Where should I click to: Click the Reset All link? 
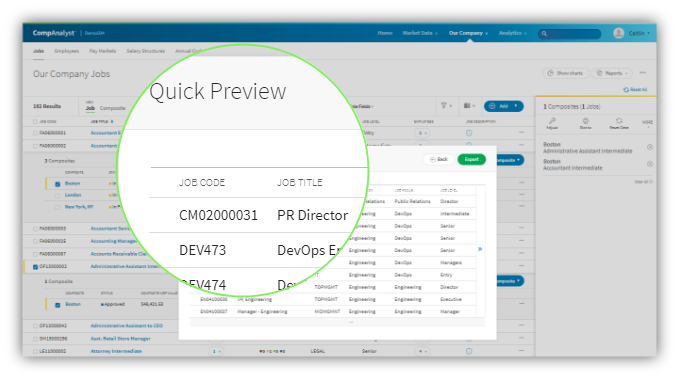coord(635,90)
